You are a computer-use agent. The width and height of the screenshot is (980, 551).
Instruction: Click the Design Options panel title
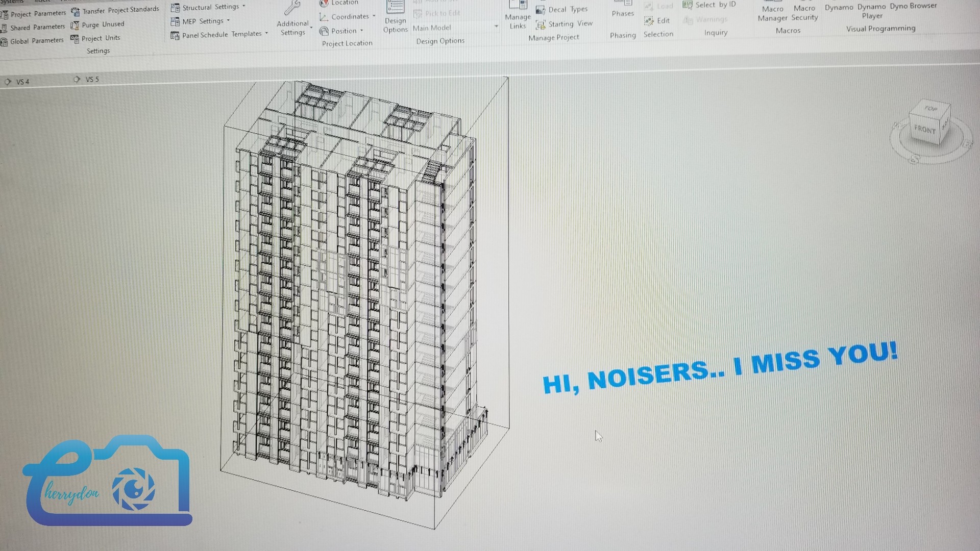click(440, 41)
